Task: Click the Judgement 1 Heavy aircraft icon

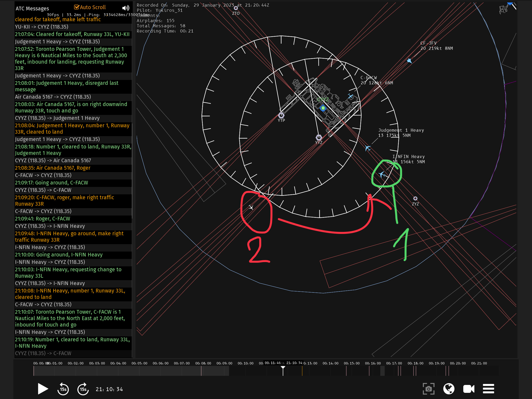Action: pos(368,148)
